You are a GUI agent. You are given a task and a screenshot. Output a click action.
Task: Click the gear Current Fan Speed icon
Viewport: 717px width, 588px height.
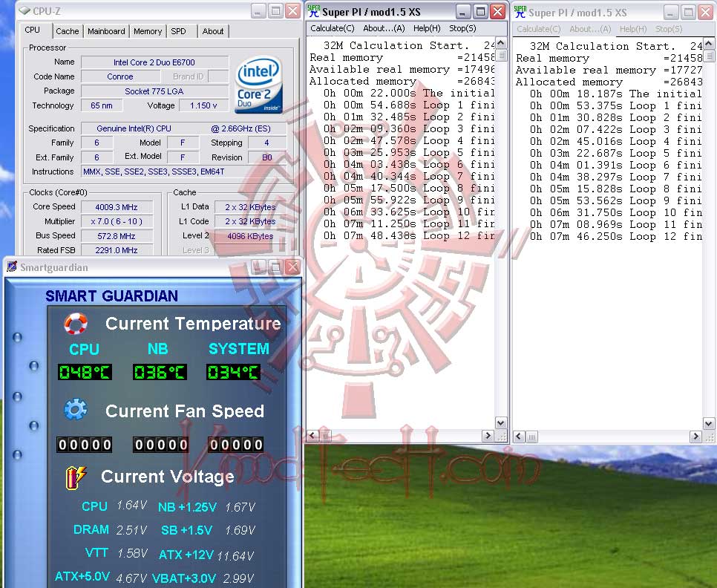76,409
